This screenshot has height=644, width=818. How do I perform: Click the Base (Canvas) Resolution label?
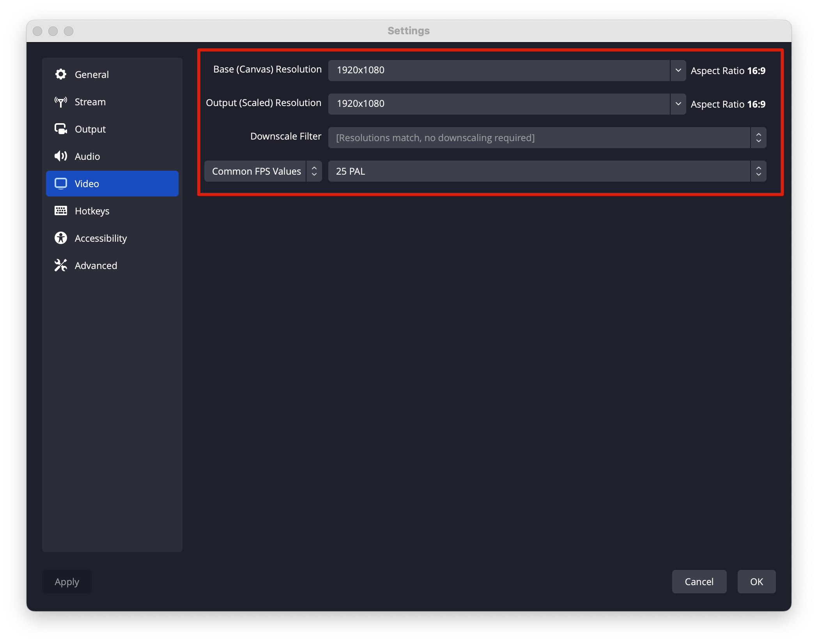[267, 69]
